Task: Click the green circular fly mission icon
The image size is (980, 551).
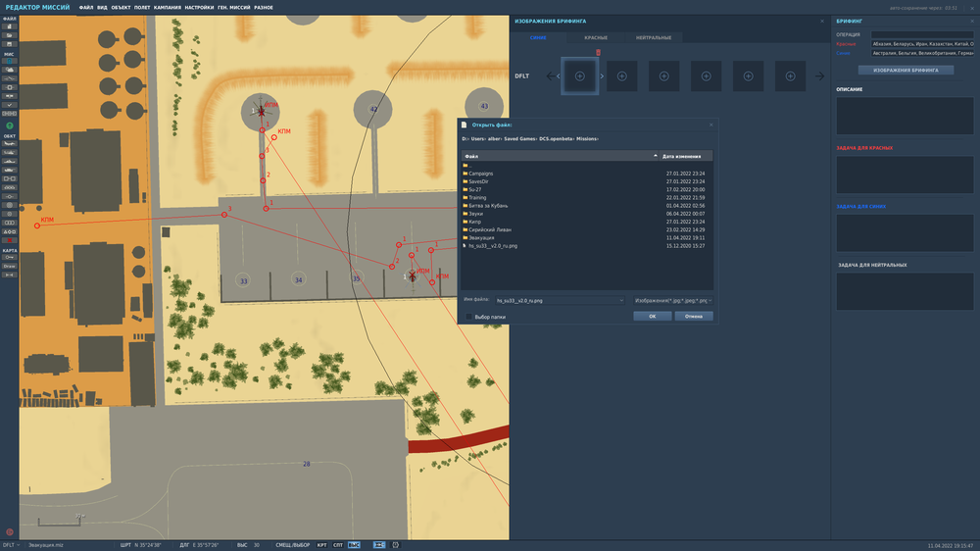Action: (x=10, y=125)
